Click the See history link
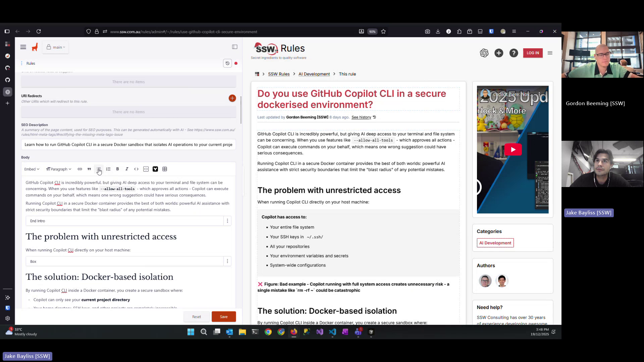Image resolution: width=644 pixels, height=362 pixels. pos(361,117)
